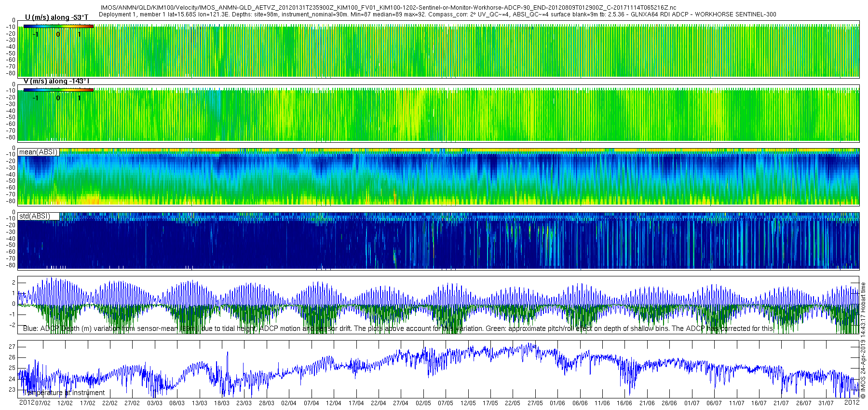Click the '03/03' date tick label

pos(155,403)
